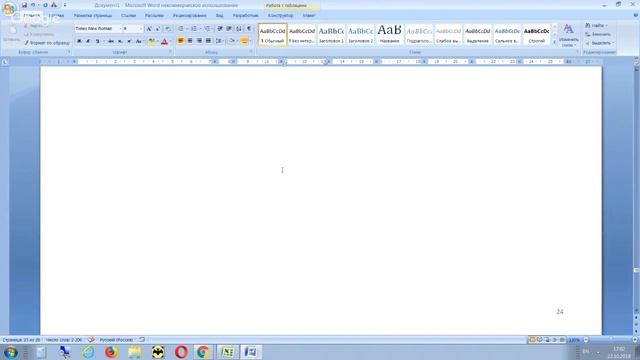Screen dimensions: 640x360
Task: Click Replace (Заменить) button
Action: click(x=598, y=34)
